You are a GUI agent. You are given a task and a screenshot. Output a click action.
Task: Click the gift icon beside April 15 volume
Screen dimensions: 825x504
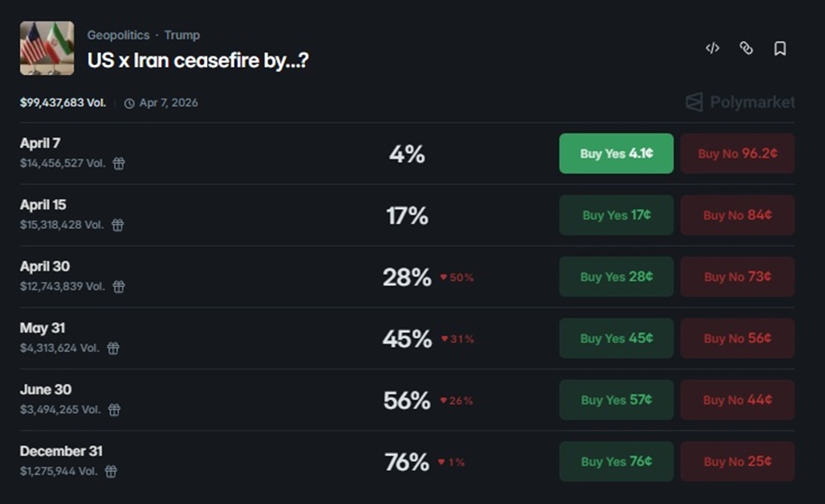coord(118,225)
